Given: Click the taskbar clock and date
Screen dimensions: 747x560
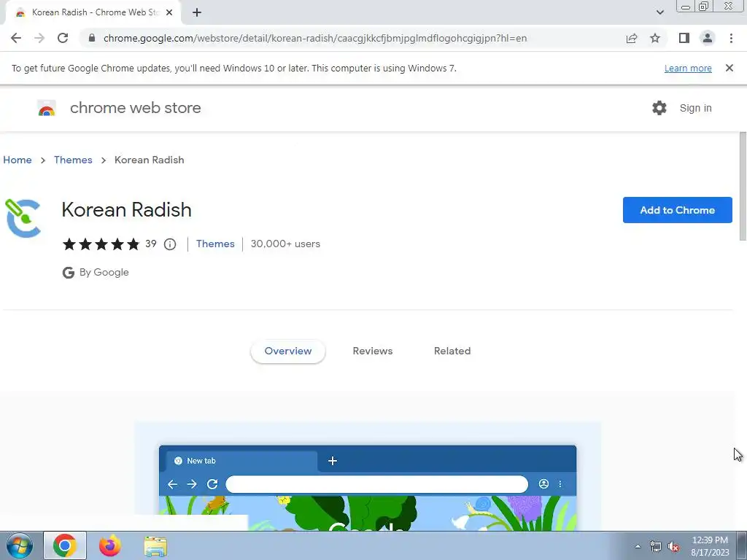Looking at the screenshot, I should tap(710, 546).
